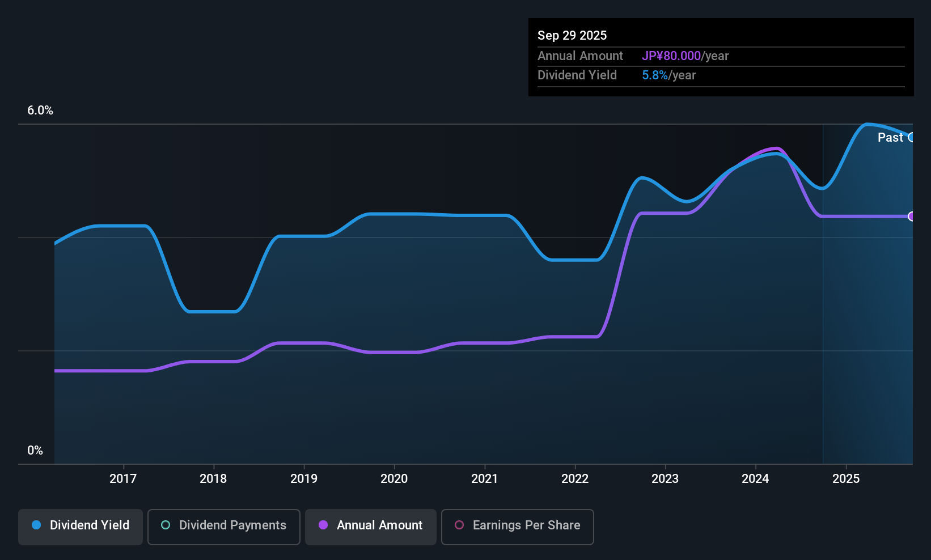This screenshot has height=560, width=931.
Task: Enable the Dividend Payments series
Action: [x=223, y=527]
